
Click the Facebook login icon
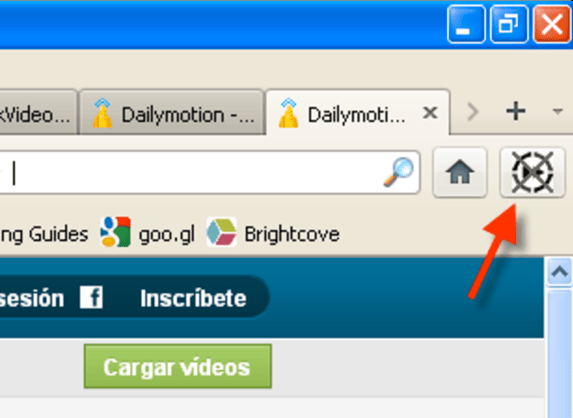click(91, 298)
